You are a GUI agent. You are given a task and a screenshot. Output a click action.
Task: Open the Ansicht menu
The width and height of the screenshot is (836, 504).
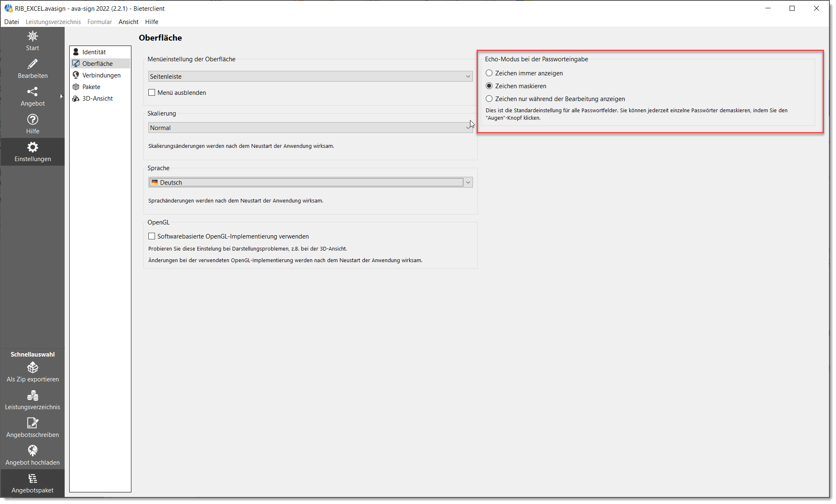128,22
